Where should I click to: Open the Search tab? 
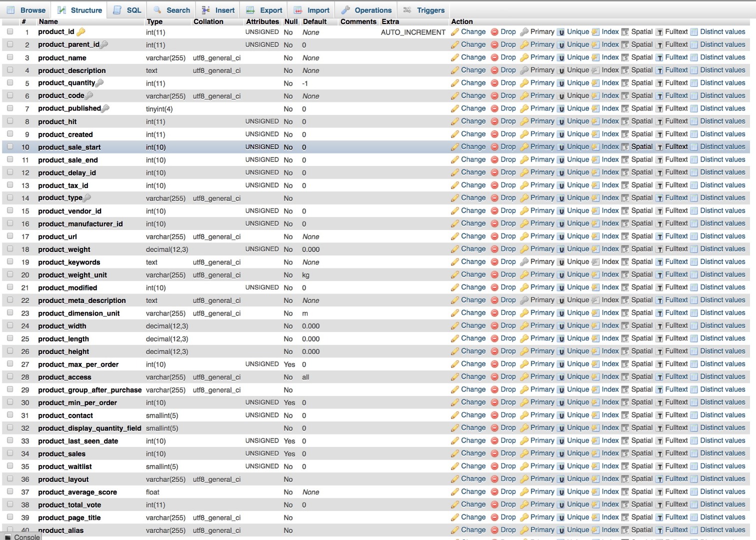[171, 10]
